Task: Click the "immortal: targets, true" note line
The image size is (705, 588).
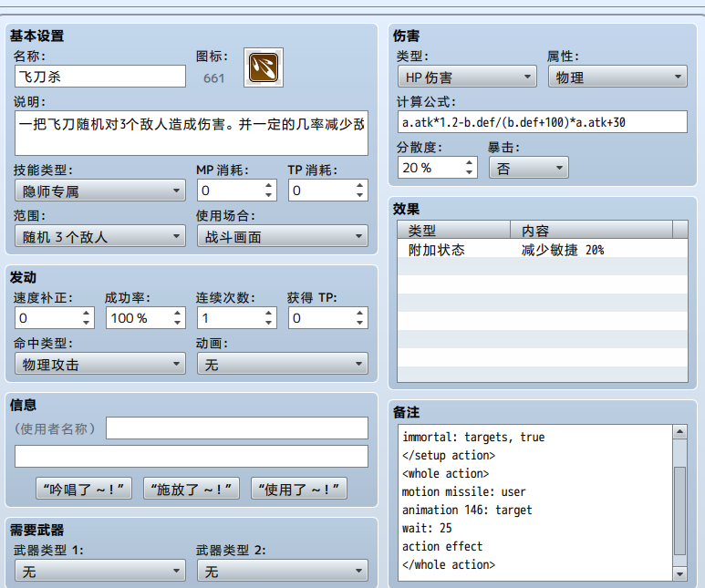Action: 473,437
